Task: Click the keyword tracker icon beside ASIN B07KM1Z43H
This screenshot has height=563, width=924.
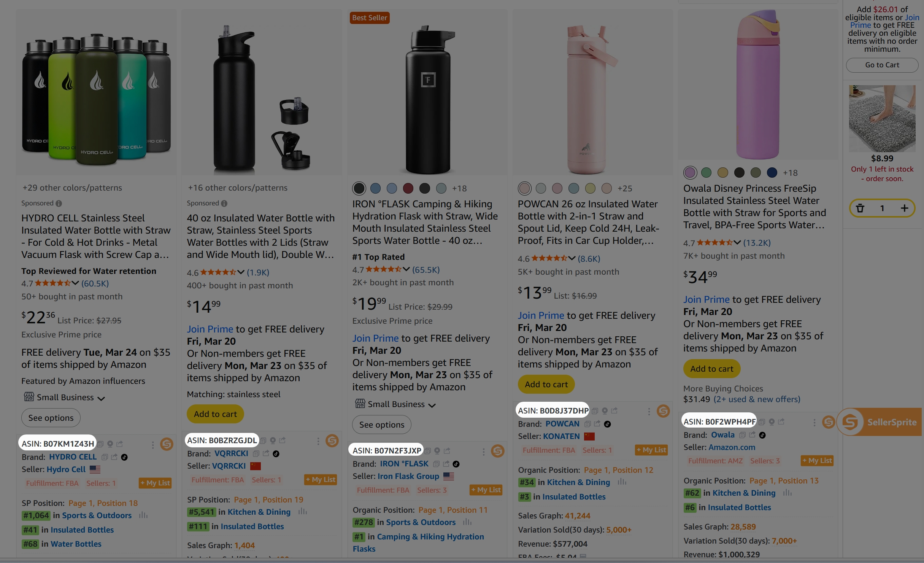Action: (x=110, y=444)
